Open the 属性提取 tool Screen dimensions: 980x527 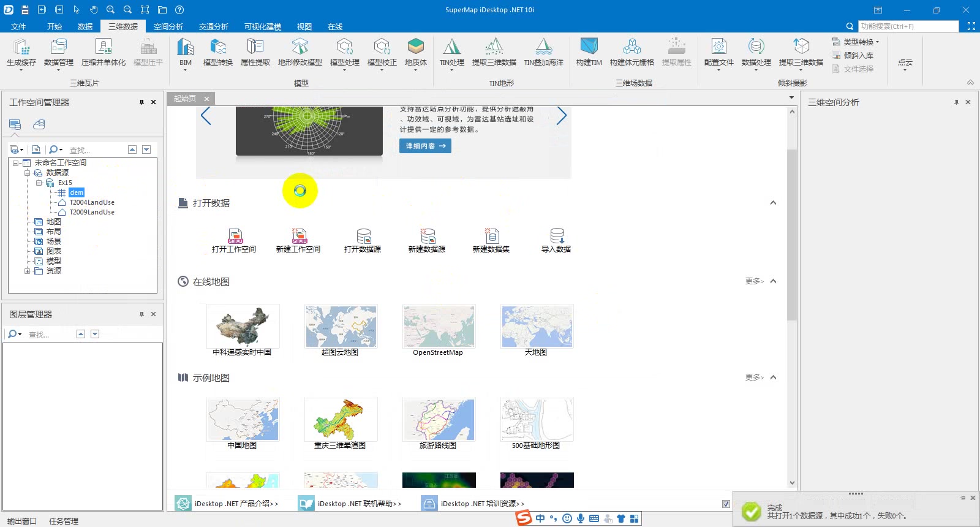click(x=255, y=53)
